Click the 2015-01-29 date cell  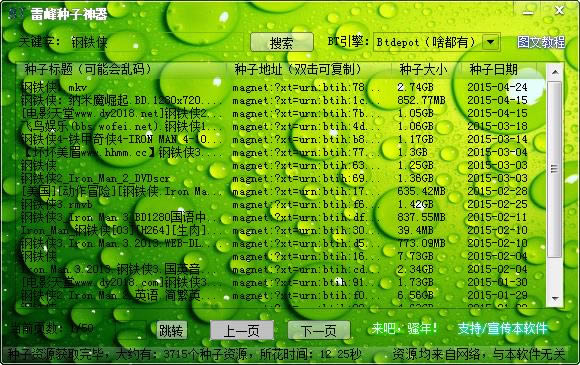click(x=497, y=296)
